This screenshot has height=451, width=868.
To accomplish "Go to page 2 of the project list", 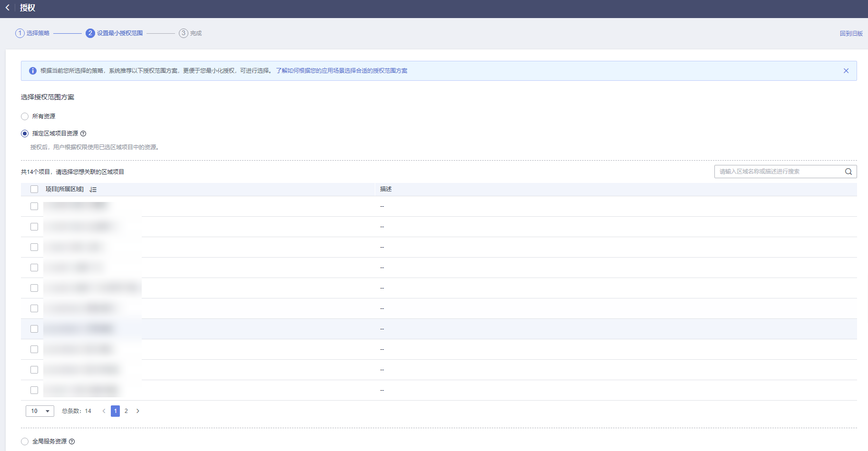I will 126,411.
